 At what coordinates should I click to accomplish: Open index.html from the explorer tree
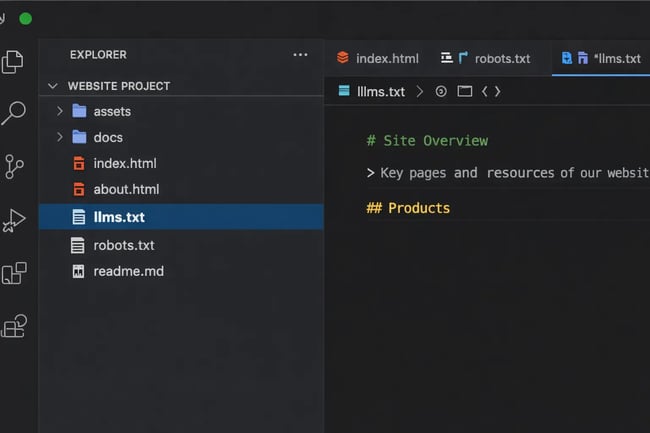[x=125, y=163]
